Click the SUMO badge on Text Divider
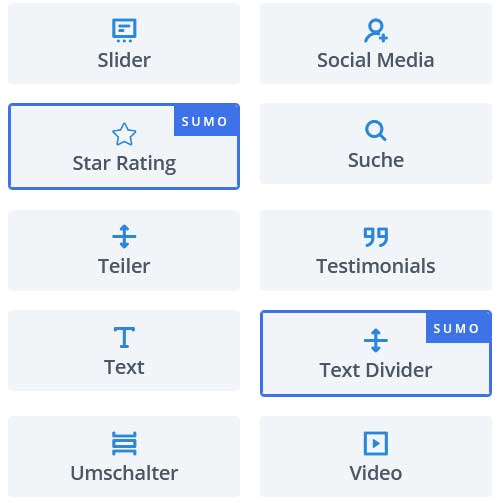This screenshot has width=500, height=500. click(x=457, y=328)
